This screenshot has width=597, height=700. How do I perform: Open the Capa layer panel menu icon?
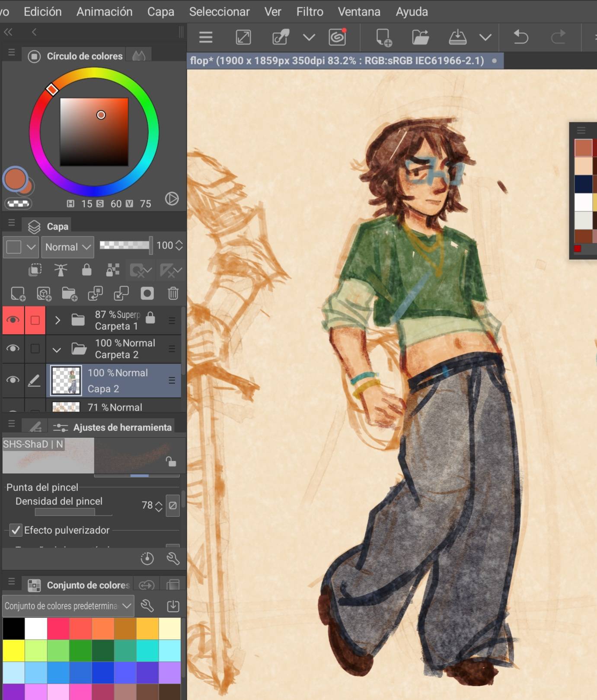[12, 223]
